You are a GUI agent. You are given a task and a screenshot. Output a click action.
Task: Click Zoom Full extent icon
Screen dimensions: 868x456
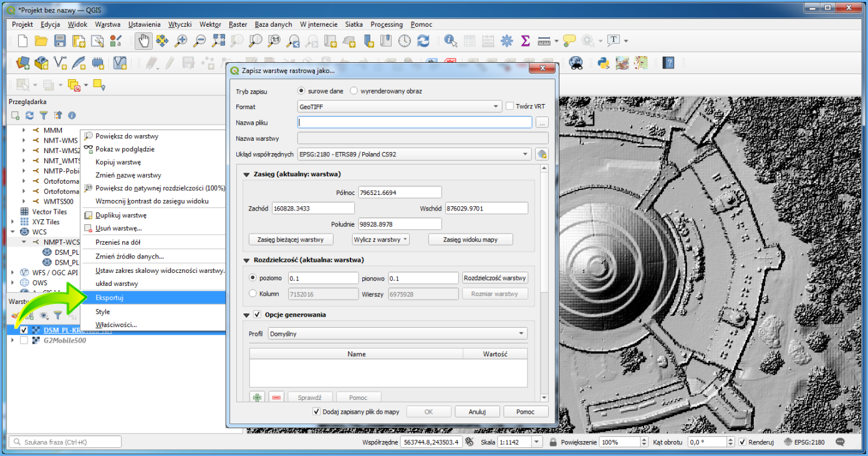coord(218,41)
